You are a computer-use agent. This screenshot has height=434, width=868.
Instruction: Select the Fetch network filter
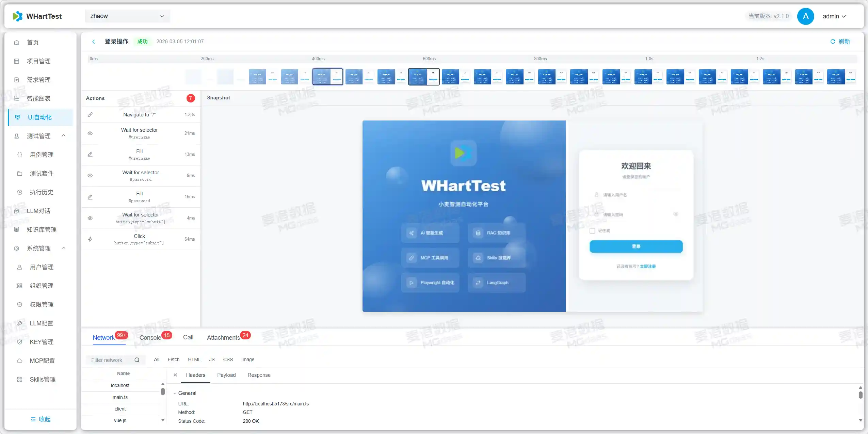tap(173, 359)
